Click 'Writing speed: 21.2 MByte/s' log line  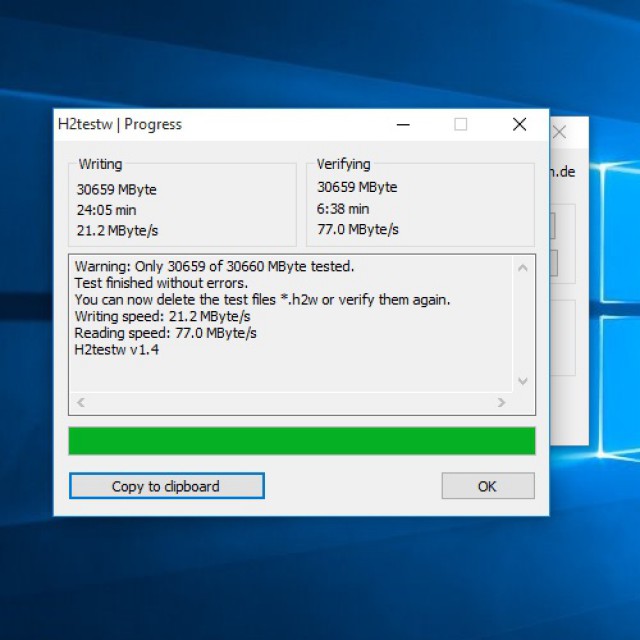pos(162,316)
